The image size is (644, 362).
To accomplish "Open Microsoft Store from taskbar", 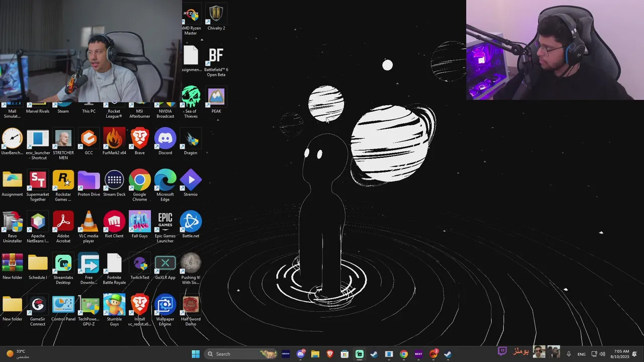I will pyautogui.click(x=345, y=354).
